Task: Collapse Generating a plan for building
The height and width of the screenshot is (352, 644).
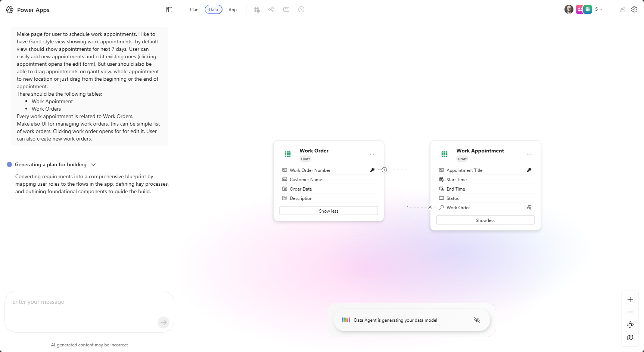Action: [x=93, y=165]
